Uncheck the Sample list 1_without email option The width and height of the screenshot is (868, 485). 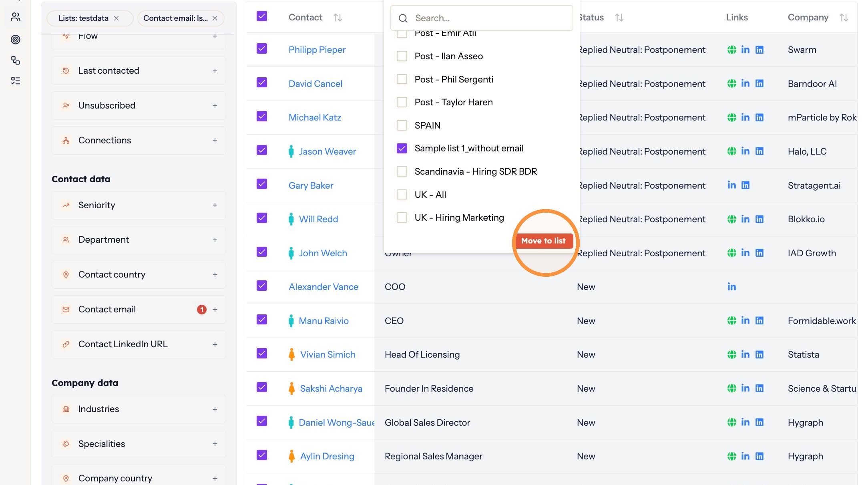point(402,148)
